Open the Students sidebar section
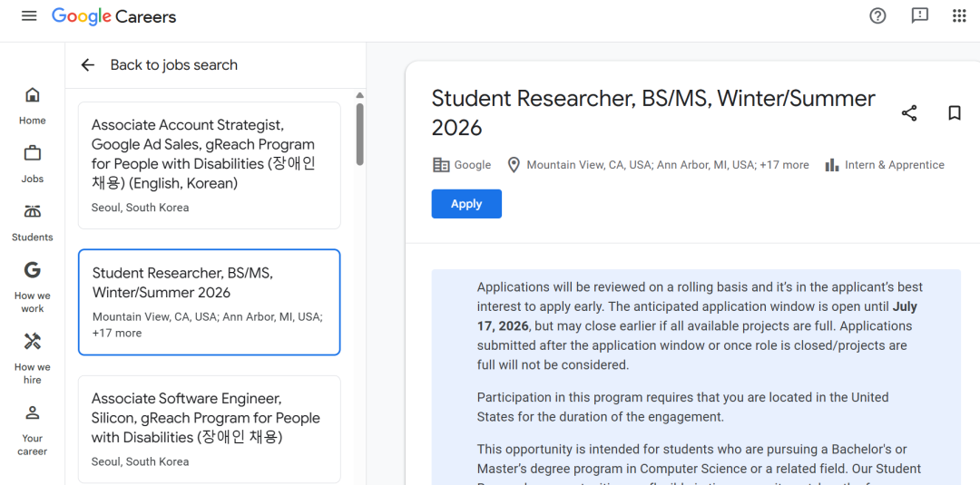The width and height of the screenshot is (980, 485). (x=33, y=221)
